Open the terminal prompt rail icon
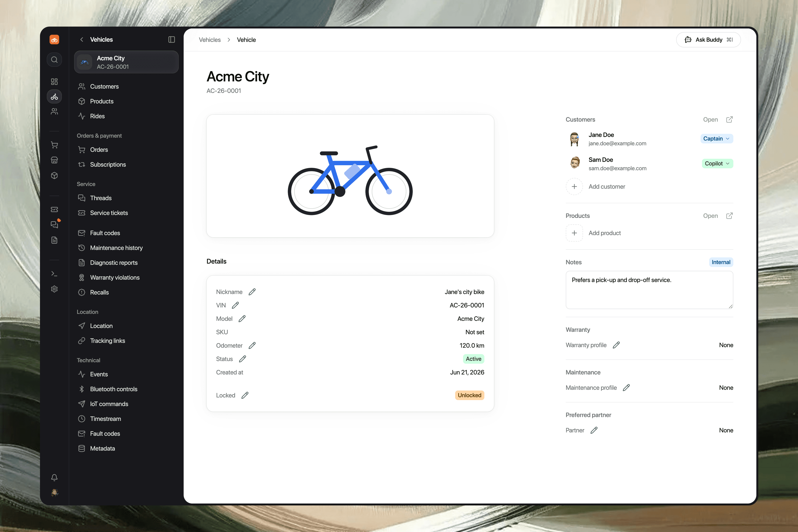This screenshot has width=798, height=532. pos(54,273)
